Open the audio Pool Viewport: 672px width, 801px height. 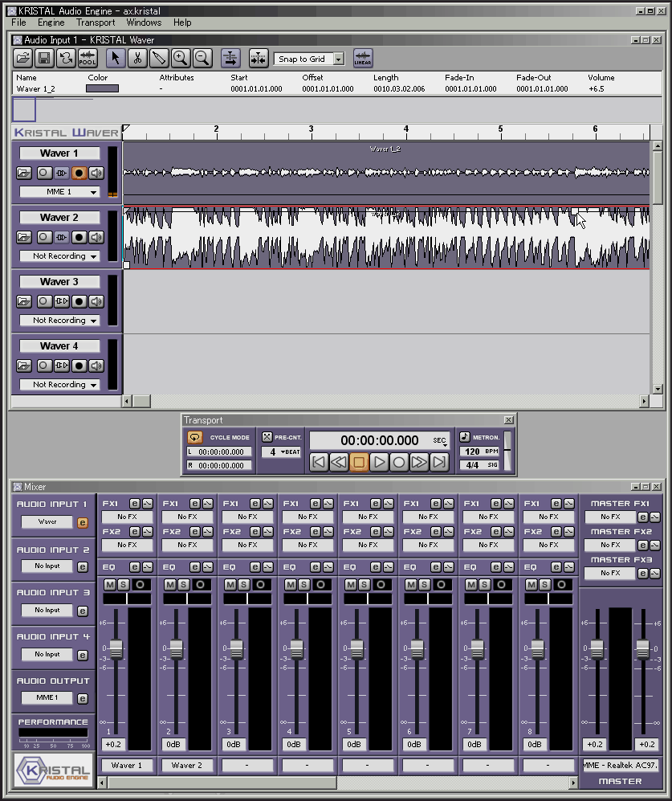coord(88,58)
